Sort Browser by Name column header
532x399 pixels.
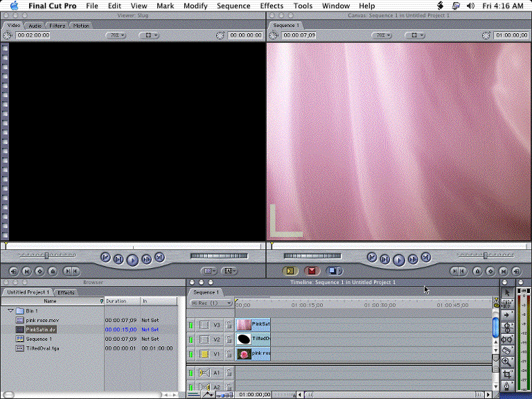click(50, 301)
